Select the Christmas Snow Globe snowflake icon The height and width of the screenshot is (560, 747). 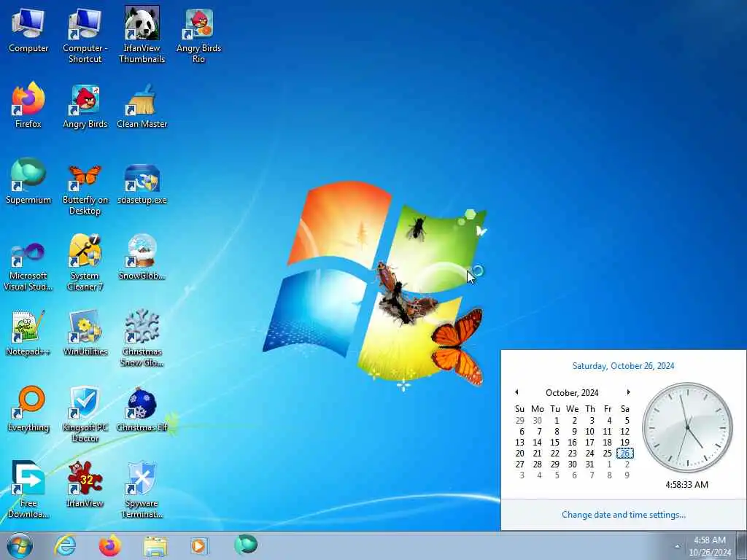(142, 338)
